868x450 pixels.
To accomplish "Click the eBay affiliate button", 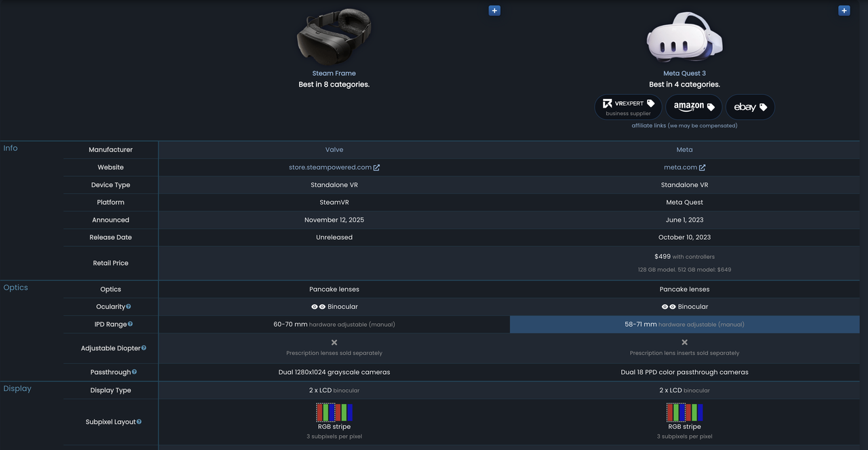I will 750,107.
